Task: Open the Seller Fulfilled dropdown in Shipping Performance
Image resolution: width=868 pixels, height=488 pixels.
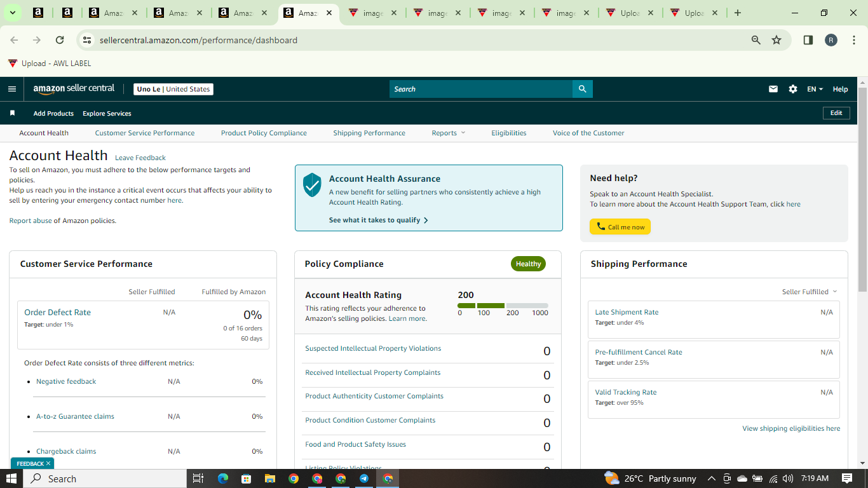Action: pos(810,292)
